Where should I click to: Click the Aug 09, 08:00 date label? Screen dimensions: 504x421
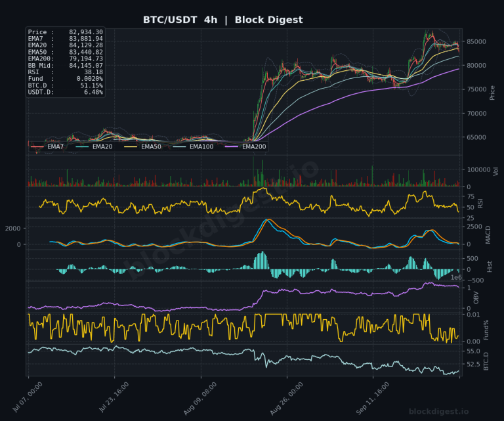(x=200, y=399)
